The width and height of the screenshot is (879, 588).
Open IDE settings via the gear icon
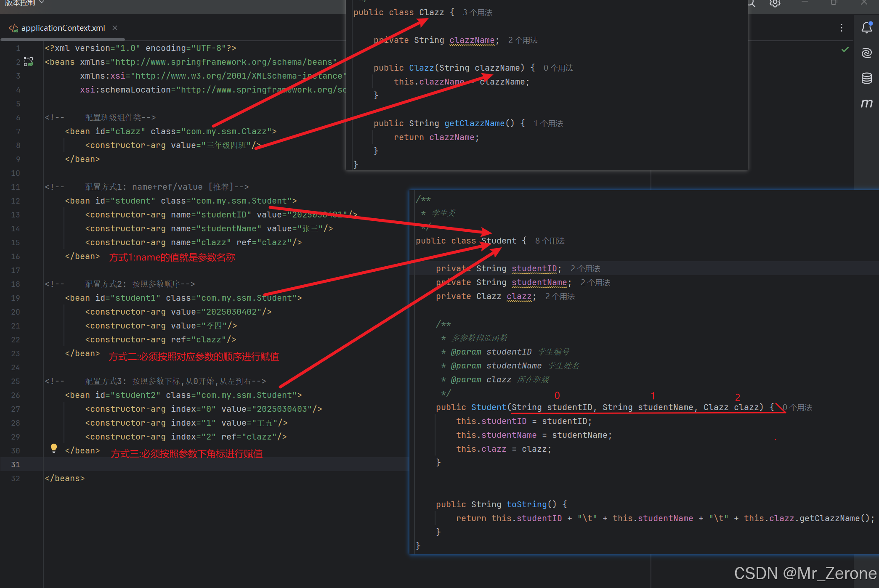(774, 3)
